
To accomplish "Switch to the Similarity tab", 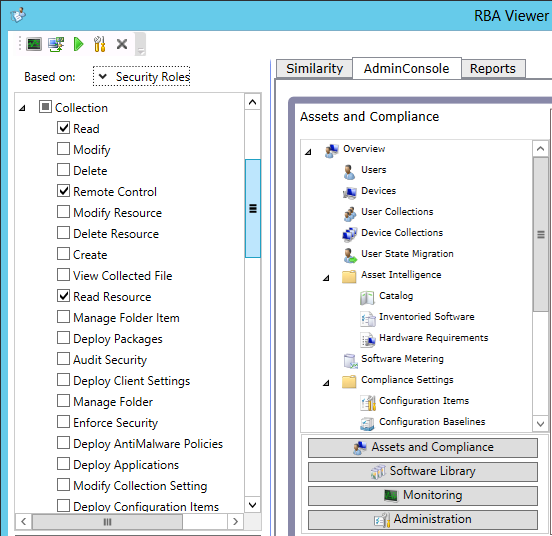I will (314, 68).
